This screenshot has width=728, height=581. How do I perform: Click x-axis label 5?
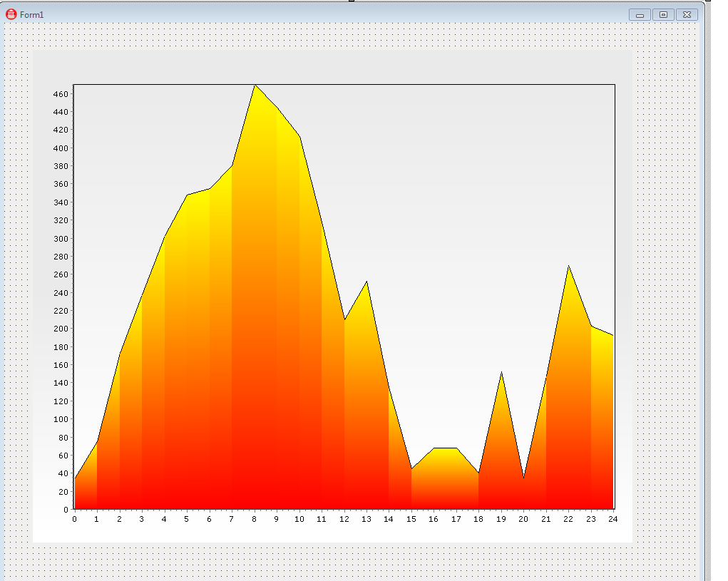(x=187, y=519)
